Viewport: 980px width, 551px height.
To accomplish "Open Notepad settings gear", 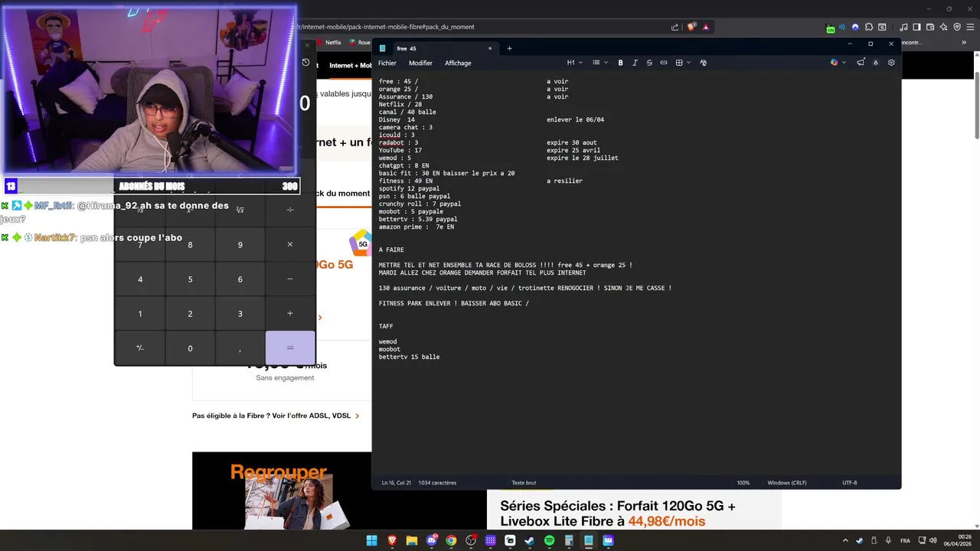I will pyautogui.click(x=891, y=63).
